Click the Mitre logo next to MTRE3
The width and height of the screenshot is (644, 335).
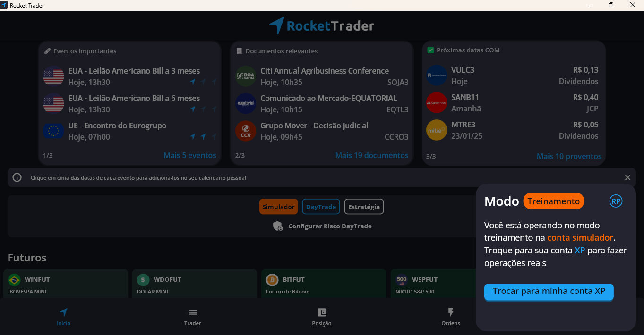[437, 130]
